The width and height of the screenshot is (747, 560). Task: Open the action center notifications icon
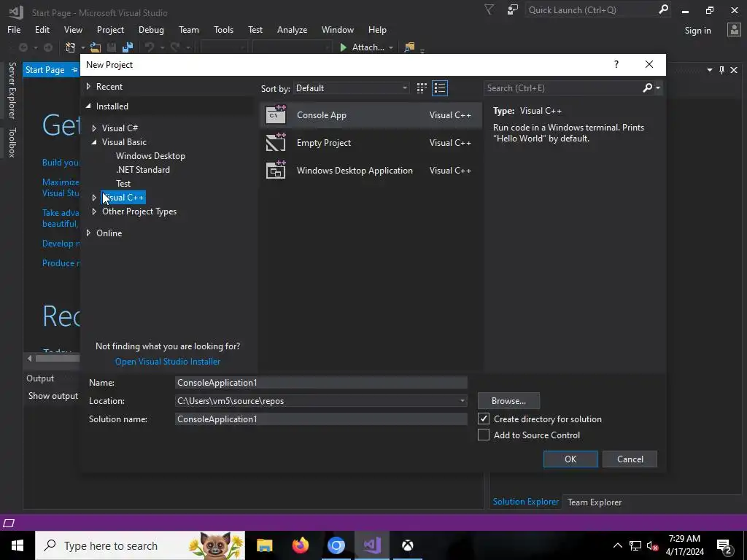724,545
